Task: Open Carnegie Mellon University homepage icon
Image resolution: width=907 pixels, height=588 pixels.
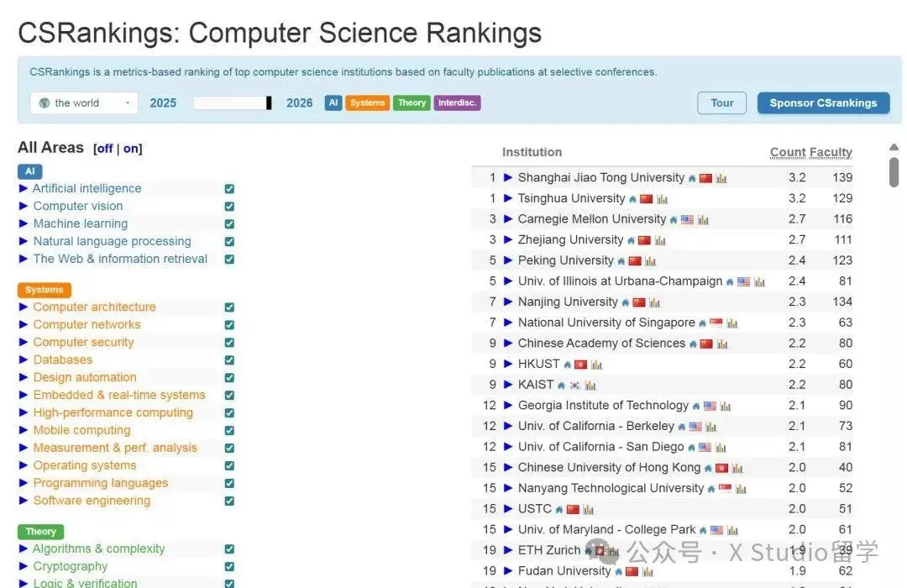Action: (x=674, y=220)
